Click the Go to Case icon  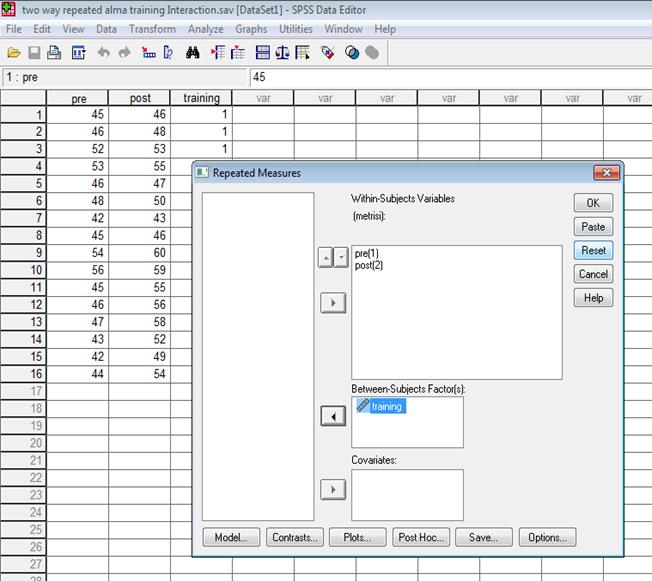(x=148, y=53)
